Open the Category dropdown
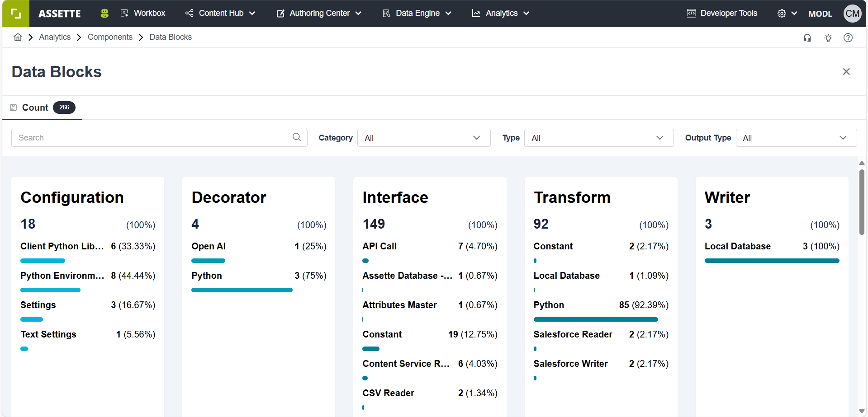Viewport: 868px width, 417px height. [424, 138]
